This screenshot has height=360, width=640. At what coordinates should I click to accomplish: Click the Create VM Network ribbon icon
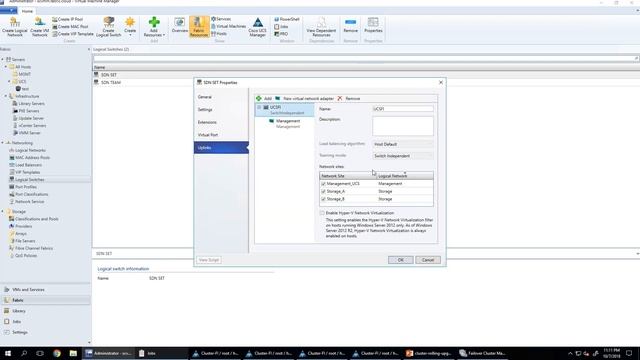[x=40, y=27]
